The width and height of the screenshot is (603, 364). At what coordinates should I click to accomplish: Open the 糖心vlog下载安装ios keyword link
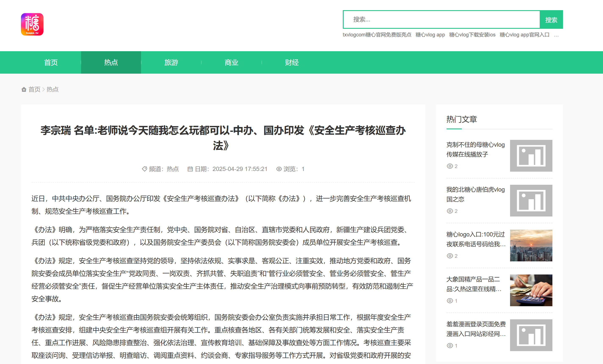[472, 35]
